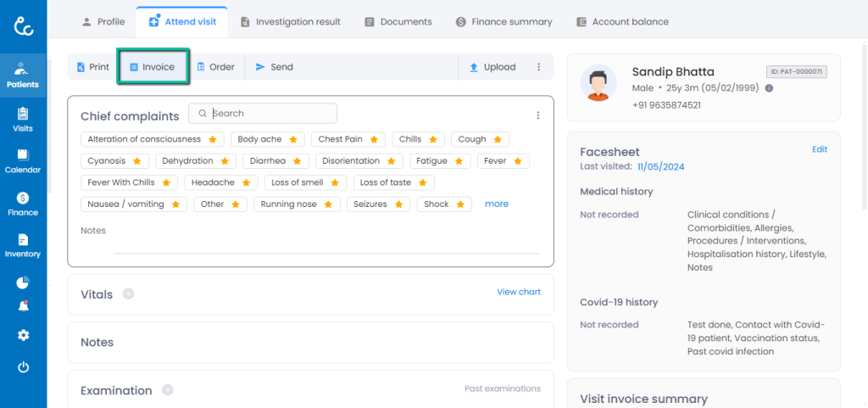Image resolution: width=868 pixels, height=408 pixels.
Task: Open Inventory from the sidebar
Action: click(x=23, y=246)
